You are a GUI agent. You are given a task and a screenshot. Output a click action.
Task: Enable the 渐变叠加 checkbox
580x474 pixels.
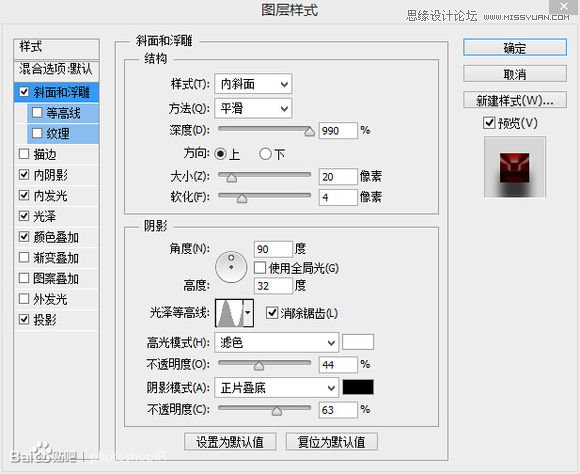click(x=24, y=258)
